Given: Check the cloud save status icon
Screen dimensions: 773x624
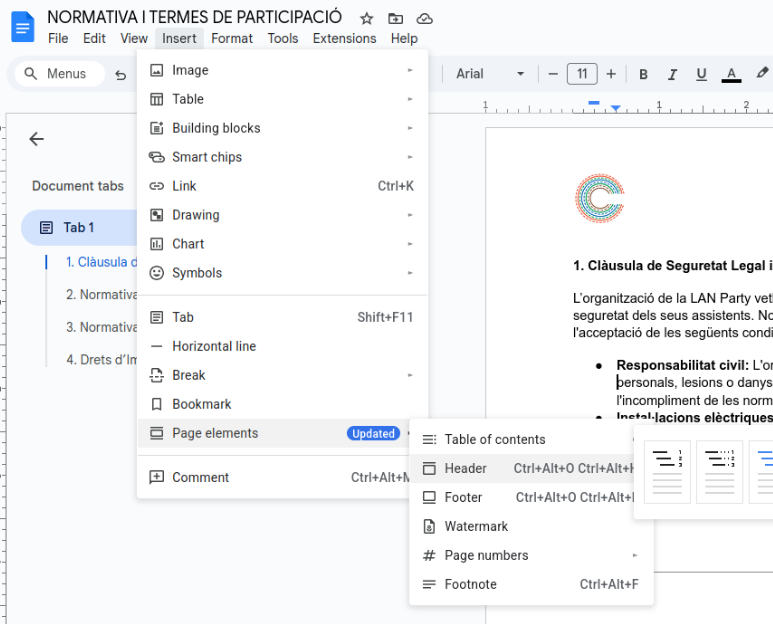Looking at the screenshot, I should (425, 18).
